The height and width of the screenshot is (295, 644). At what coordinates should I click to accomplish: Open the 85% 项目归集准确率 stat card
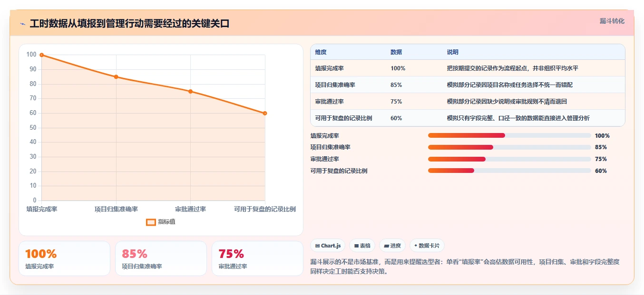point(161,258)
